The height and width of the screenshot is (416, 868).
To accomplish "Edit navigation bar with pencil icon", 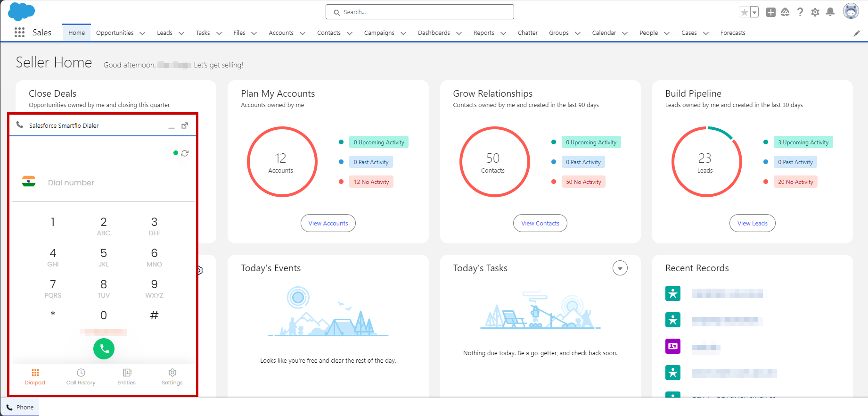I will [857, 33].
